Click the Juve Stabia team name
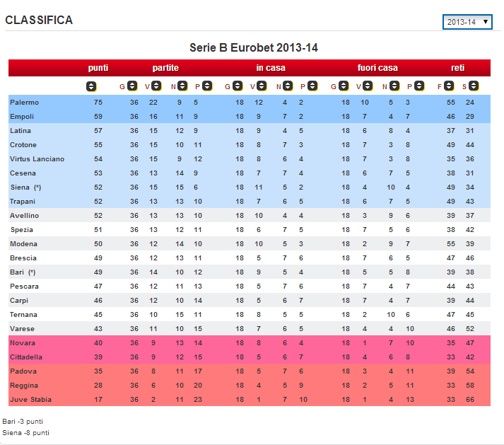This screenshot has width=504, height=445. 30,400
